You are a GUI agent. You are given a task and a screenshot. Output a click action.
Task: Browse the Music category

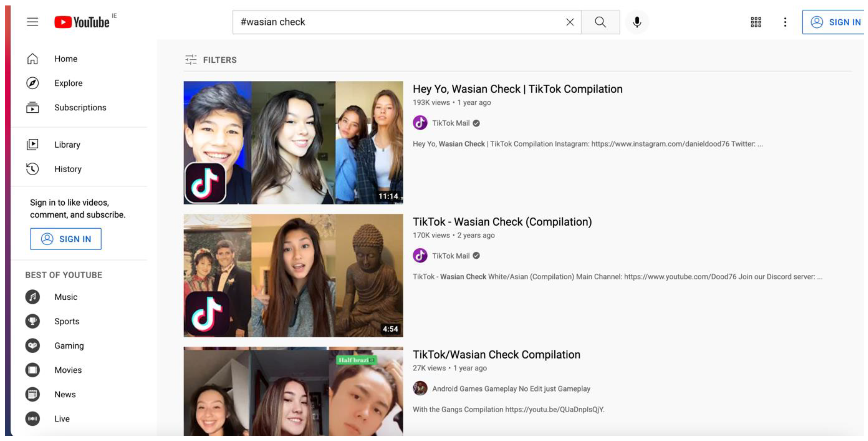(x=66, y=297)
